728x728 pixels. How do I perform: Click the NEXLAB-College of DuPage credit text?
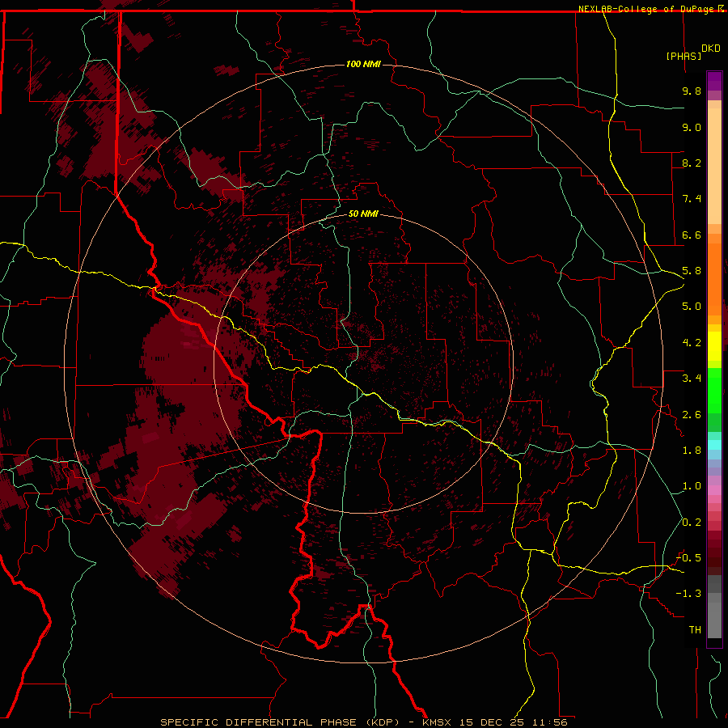coord(647,9)
